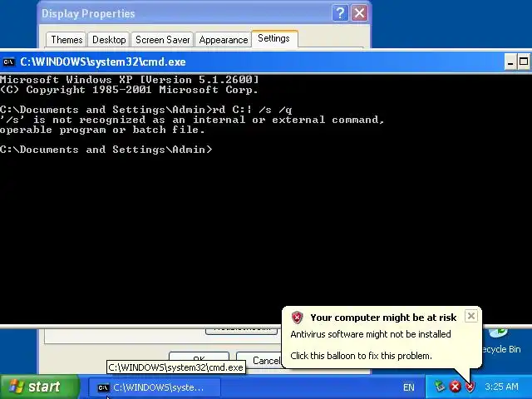Screen dimensions: 532x399
Task: Open the Themes tab in Display Properties
Action: tap(66, 40)
